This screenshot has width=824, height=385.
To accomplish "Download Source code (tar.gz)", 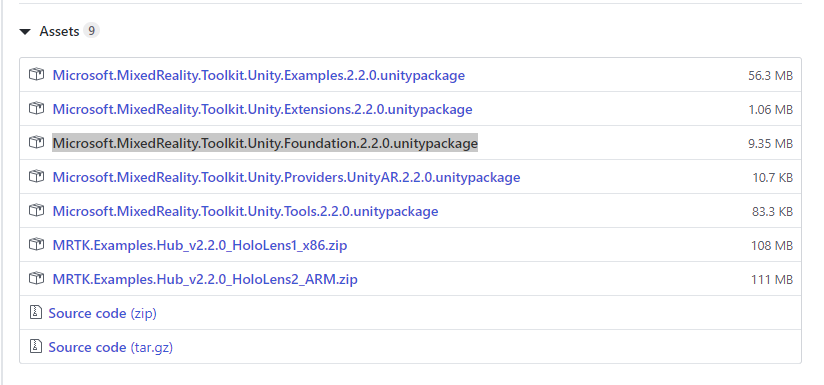I will point(110,347).
